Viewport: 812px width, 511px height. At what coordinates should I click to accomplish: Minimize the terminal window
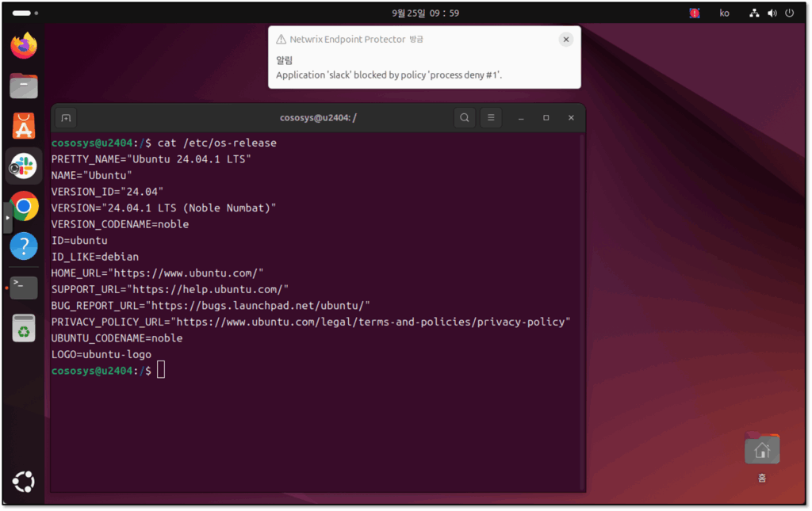tap(521, 118)
